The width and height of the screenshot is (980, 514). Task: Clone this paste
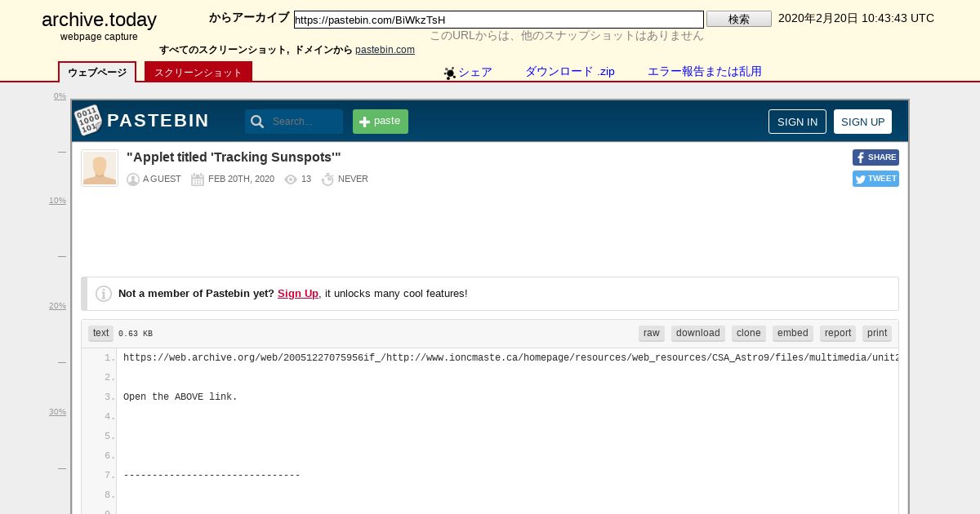pyautogui.click(x=749, y=333)
